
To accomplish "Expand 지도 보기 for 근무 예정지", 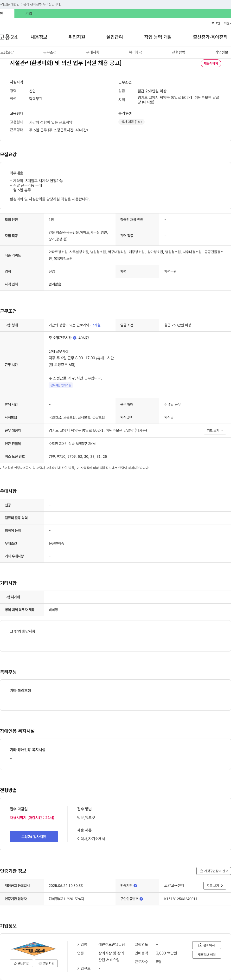I will pyautogui.click(x=215, y=430).
